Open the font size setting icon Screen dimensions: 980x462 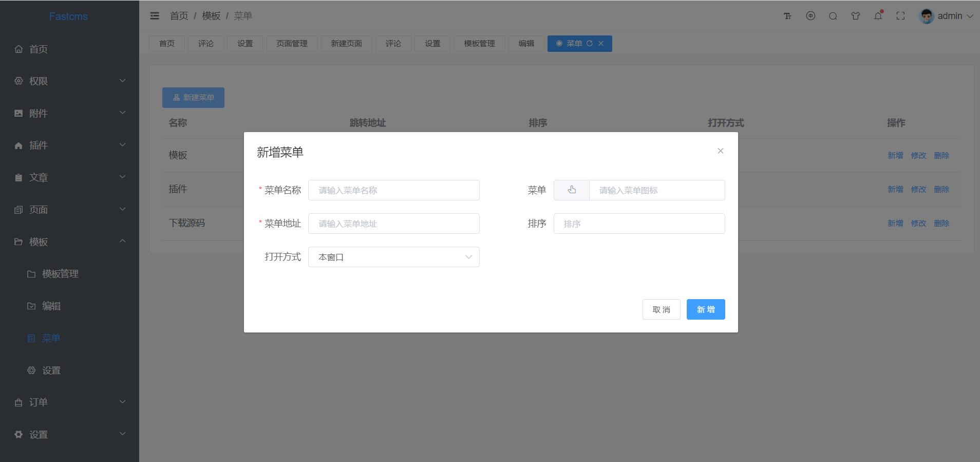click(787, 16)
